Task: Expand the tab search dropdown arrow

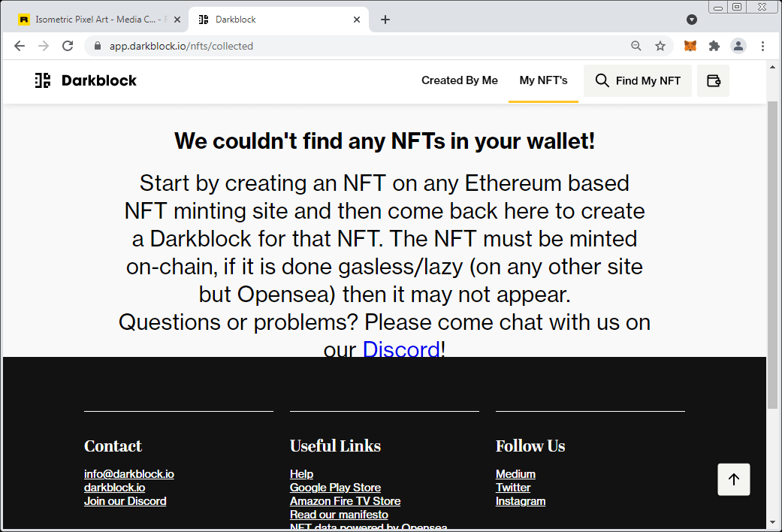Action: [692, 20]
